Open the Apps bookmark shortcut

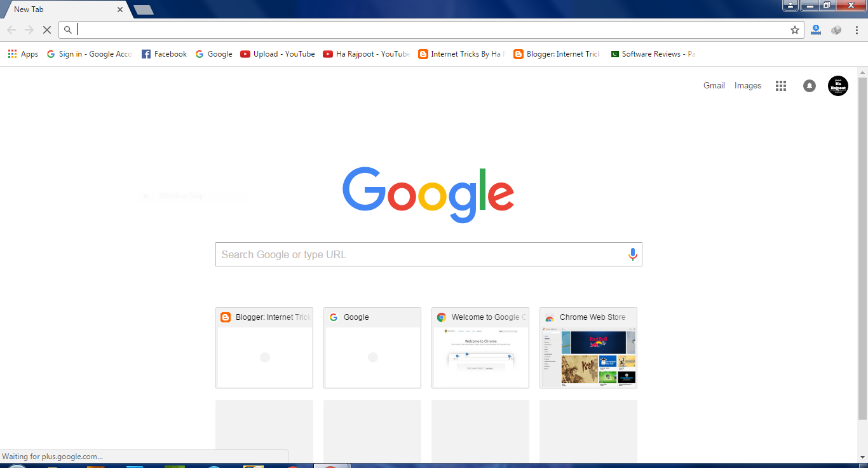point(23,54)
